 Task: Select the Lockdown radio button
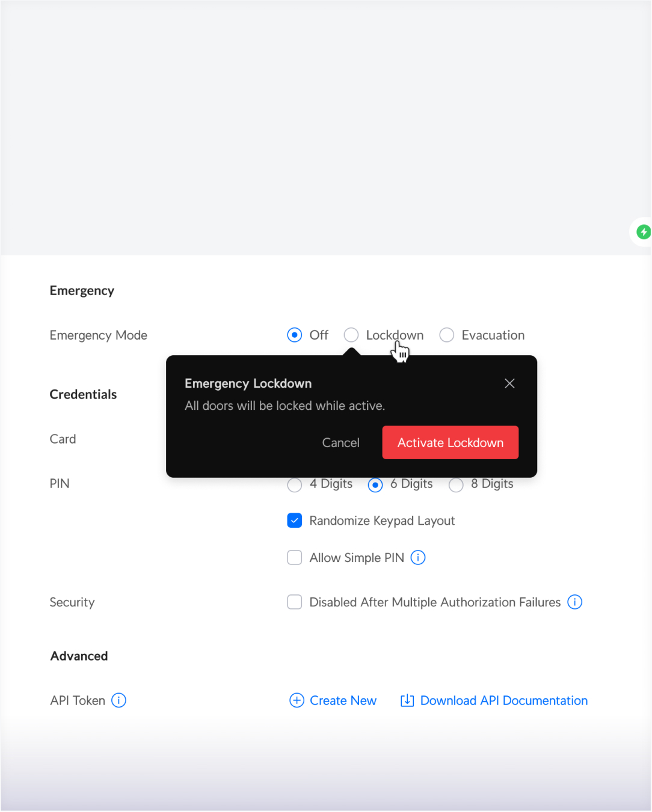point(351,335)
